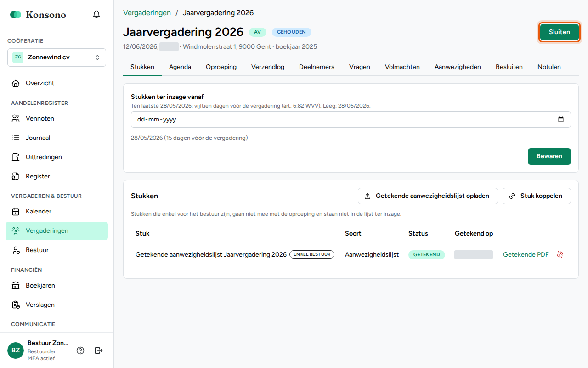Click the Konsono logo

(38, 15)
